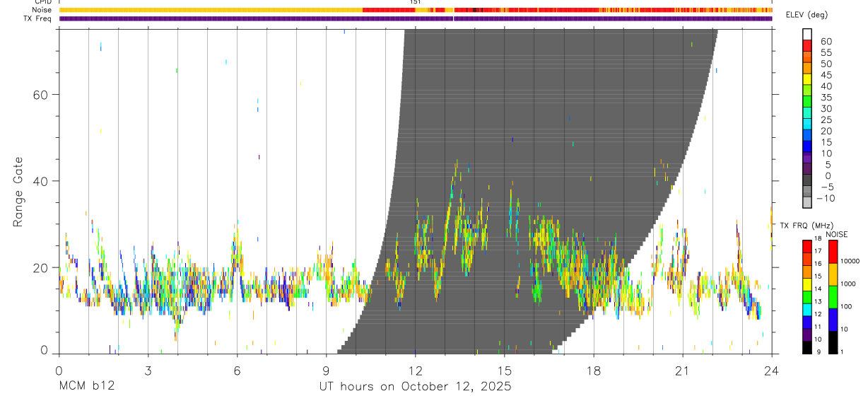Click the yellow-red Noise strip above the plot

point(416,10)
